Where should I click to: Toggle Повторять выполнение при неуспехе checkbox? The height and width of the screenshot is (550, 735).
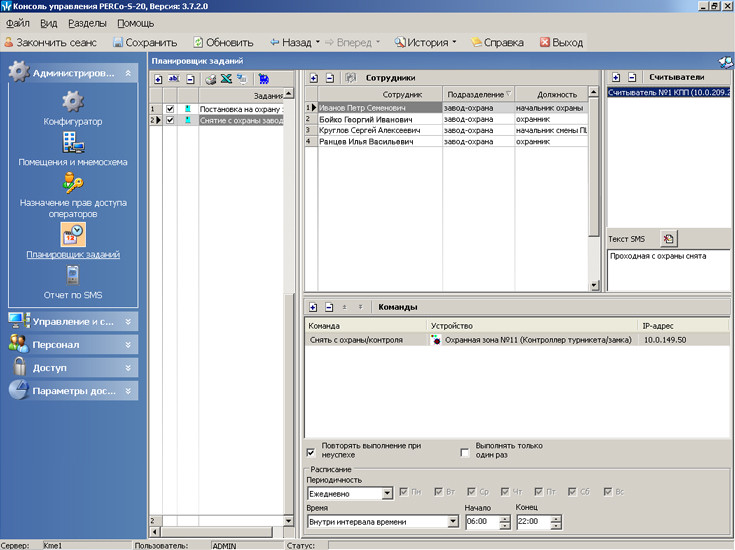click(x=310, y=452)
